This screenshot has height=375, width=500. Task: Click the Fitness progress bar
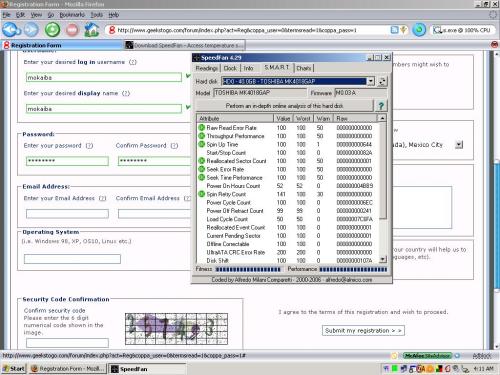248,269
